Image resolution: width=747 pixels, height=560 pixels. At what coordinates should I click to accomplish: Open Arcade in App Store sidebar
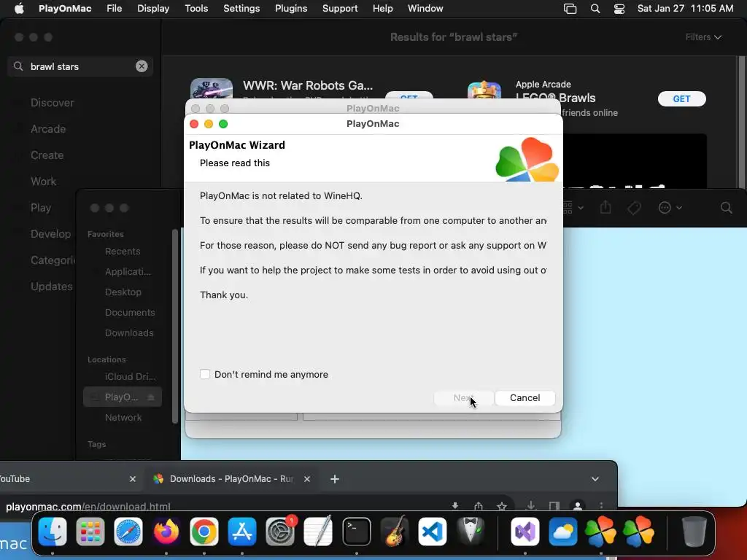(48, 129)
